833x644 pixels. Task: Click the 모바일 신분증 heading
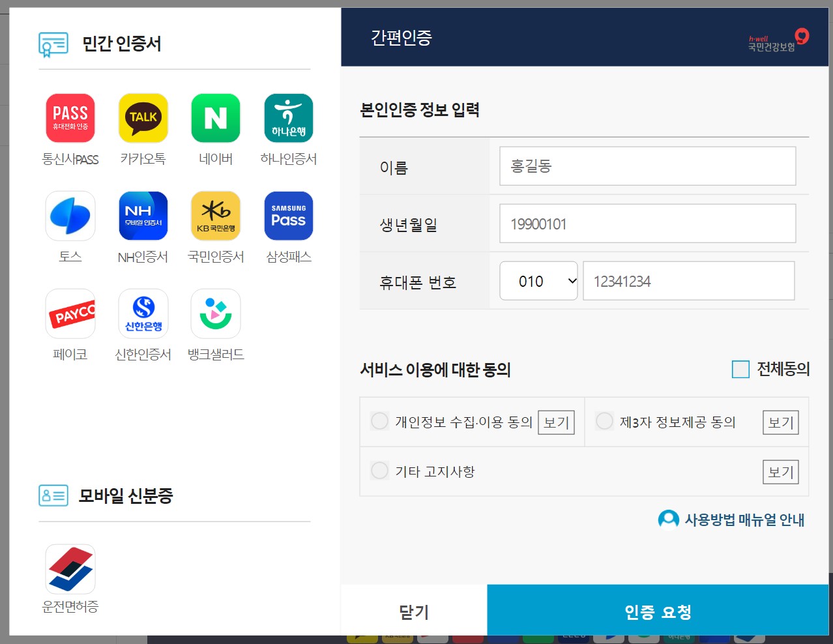(125, 496)
